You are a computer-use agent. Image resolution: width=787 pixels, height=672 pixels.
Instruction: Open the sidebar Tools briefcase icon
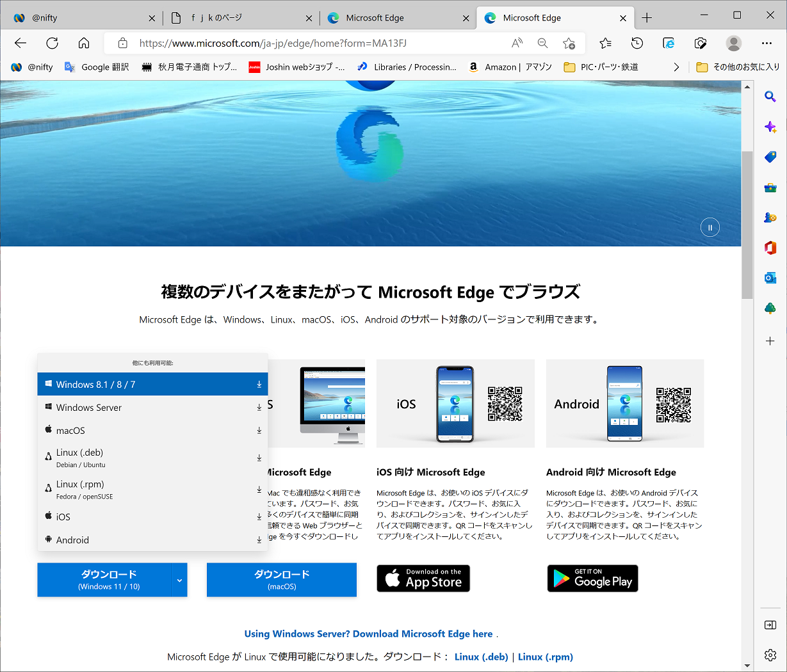(770, 188)
